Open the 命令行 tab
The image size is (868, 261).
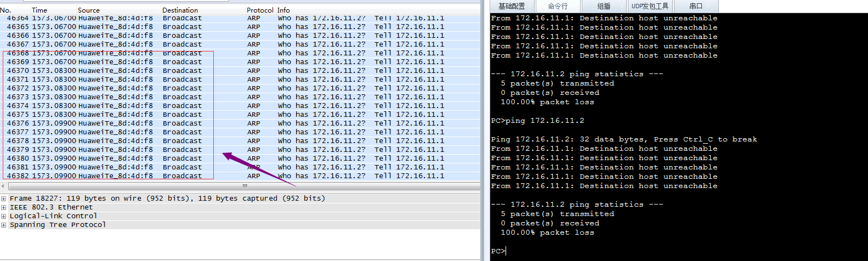pyautogui.click(x=558, y=6)
